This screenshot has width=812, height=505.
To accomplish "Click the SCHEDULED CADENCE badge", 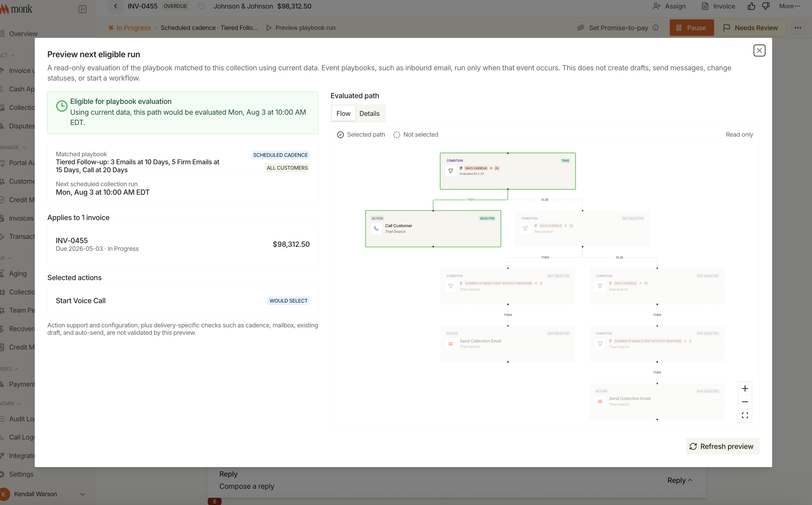I will click(280, 155).
